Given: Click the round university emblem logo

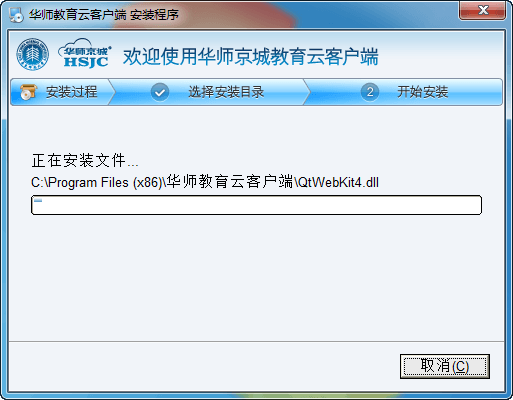Looking at the screenshot, I should (33, 54).
